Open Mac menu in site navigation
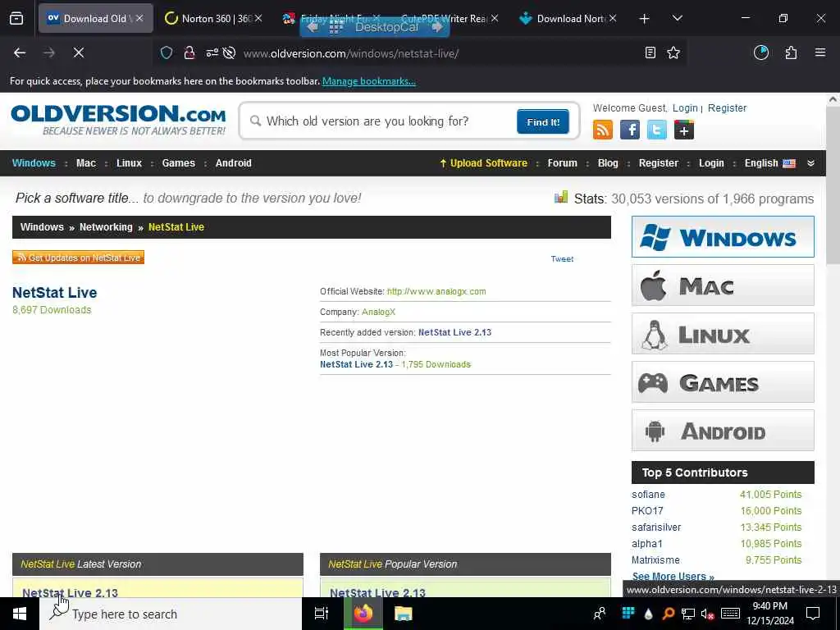Screen dimensions: 840x630 pos(85,163)
